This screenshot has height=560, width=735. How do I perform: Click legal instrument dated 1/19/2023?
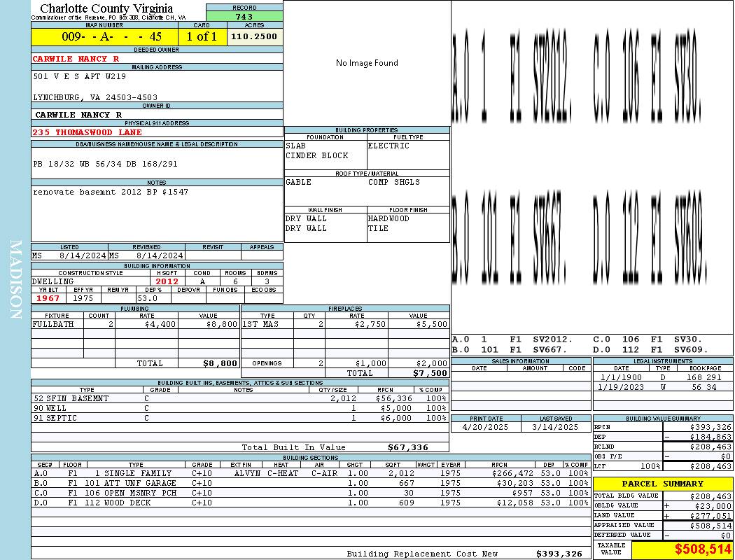pos(663,387)
